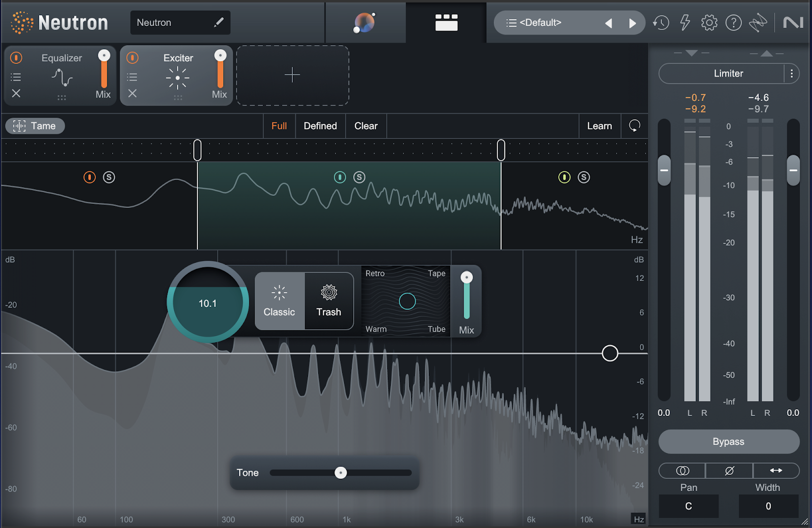Solo the mid band S button
812x528 pixels.
[359, 177]
